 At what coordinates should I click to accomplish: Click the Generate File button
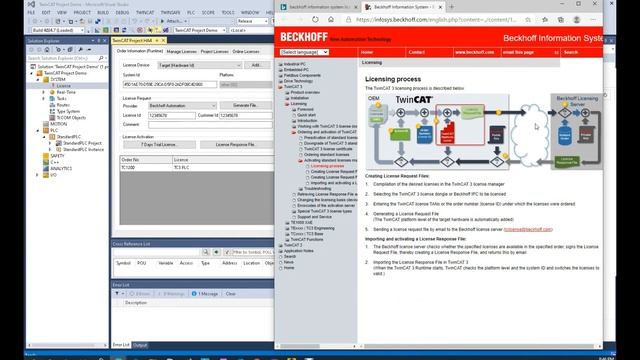click(246, 105)
